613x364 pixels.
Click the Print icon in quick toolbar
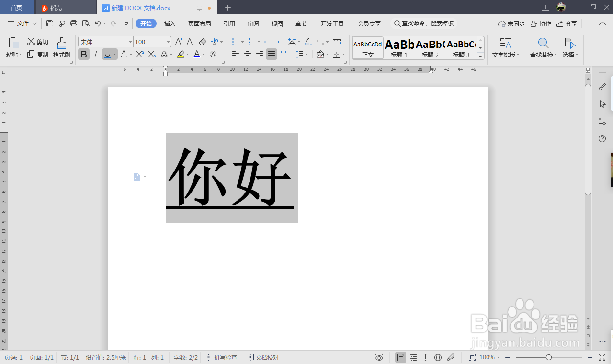(74, 23)
